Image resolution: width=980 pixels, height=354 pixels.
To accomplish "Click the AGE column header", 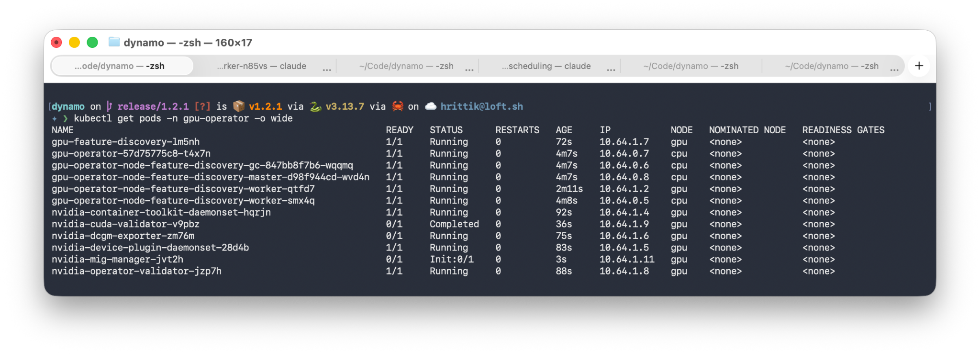I will point(564,130).
